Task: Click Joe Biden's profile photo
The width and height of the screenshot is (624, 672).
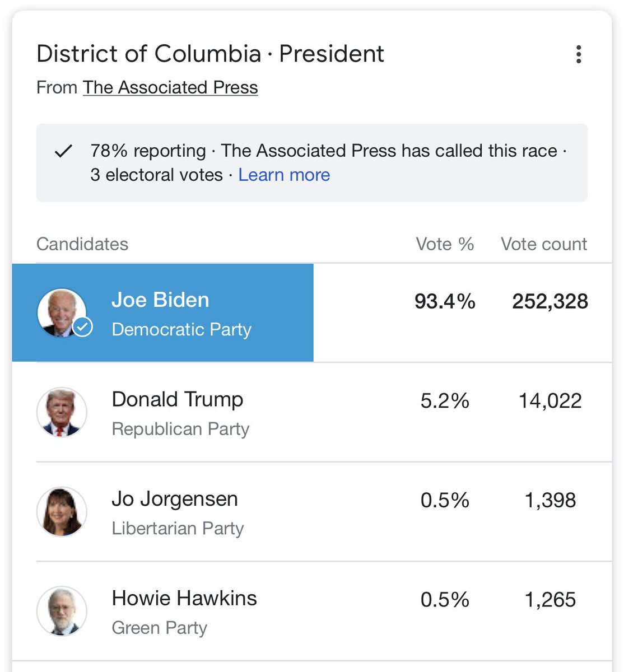Action: 62,313
